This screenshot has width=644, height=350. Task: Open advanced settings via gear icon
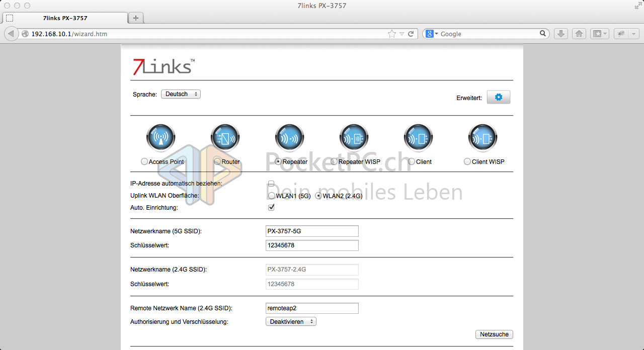point(498,97)
